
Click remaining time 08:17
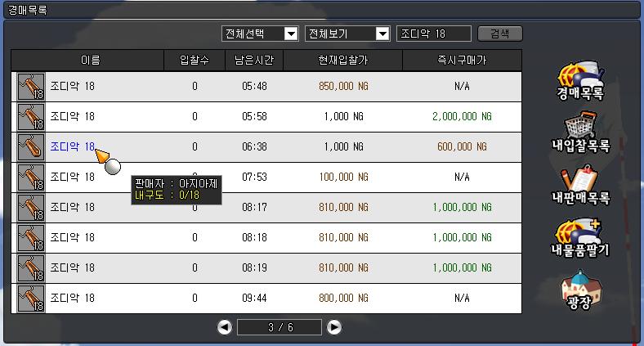(254, 208)
